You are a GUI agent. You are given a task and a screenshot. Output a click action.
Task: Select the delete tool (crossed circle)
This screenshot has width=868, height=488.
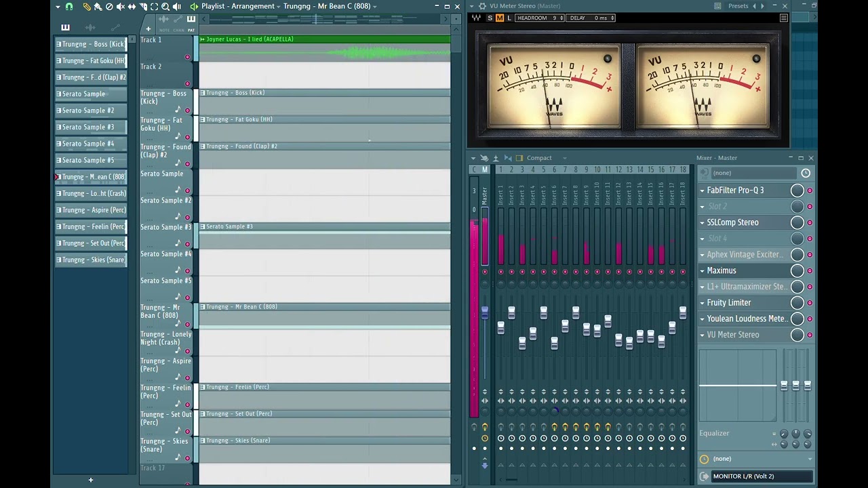pyautogui.click(x=109, y=6)
